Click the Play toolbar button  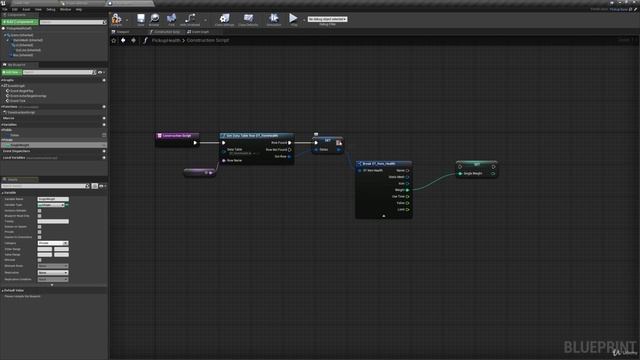coord(293,19)
